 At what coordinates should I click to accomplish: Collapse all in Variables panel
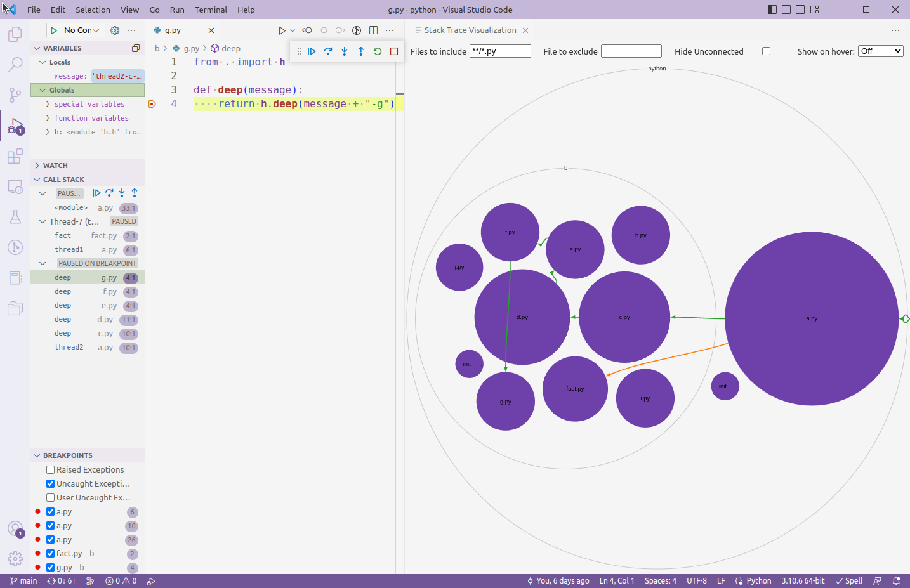coord(135,48)
